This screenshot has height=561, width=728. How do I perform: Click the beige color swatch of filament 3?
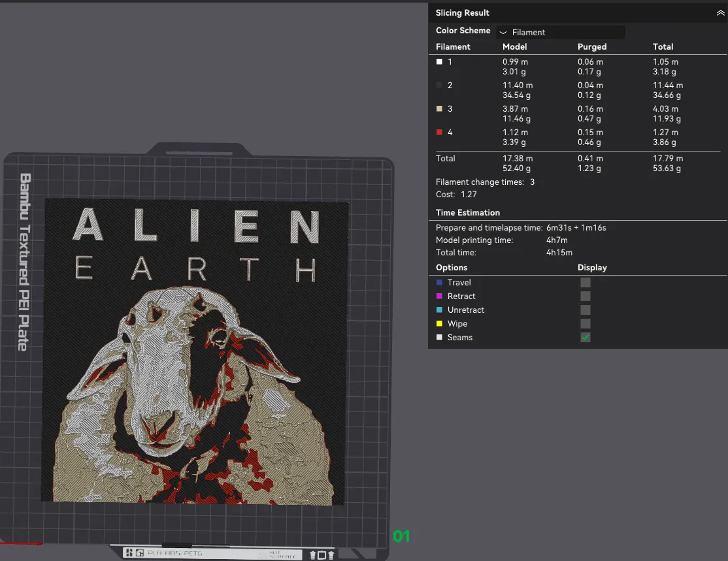(x=439, y=108)
